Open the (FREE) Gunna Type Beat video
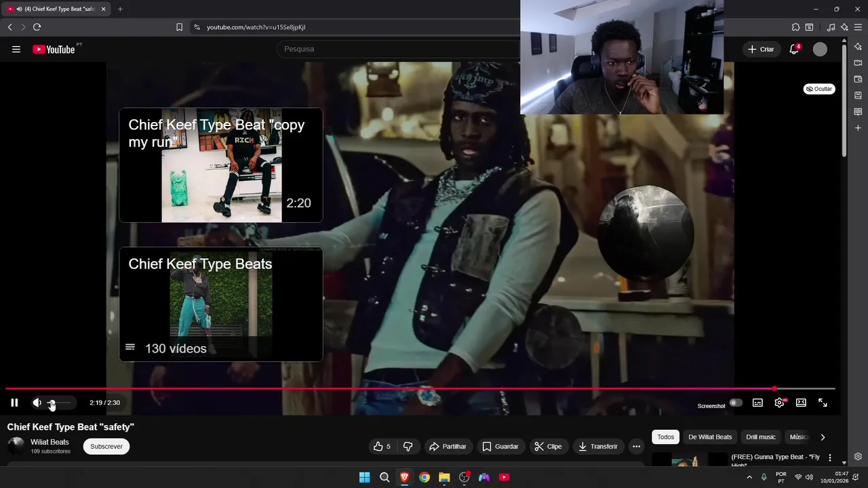Viewport: 868px width, 488px height. click(x=776, y=460)
